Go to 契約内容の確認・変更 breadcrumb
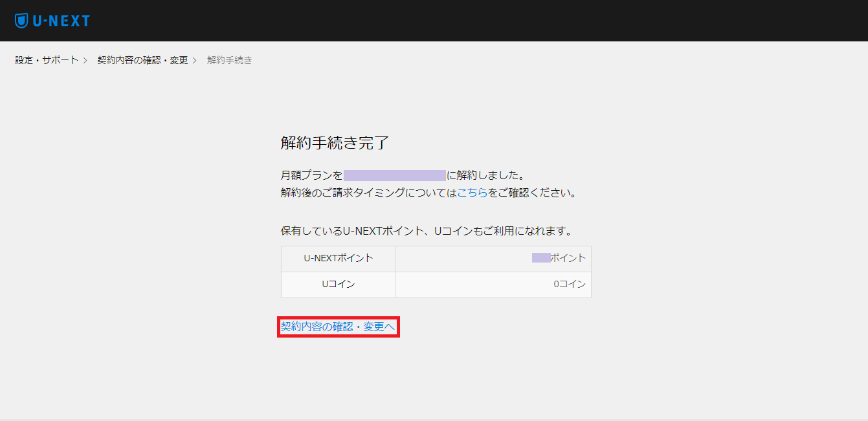Viewport: 868px width, 421px height. click(142, 60)
